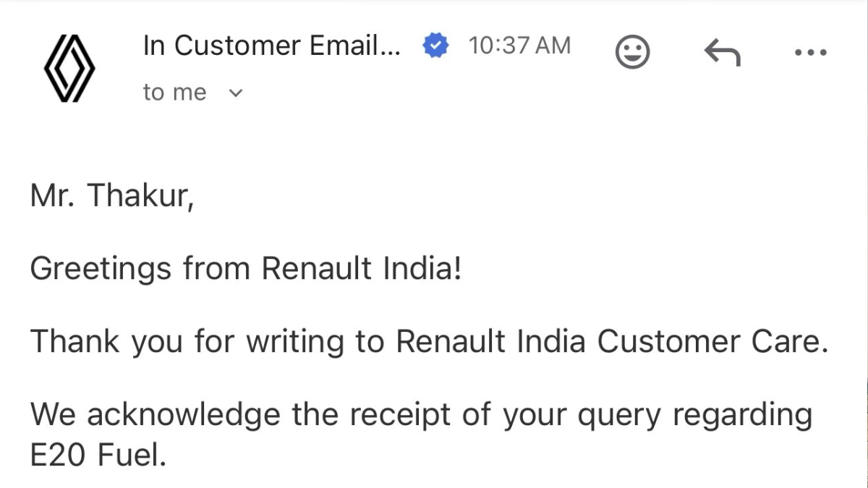Open the three-dot more options menu
The image size is (868, 488).
(x=811, y=51)
